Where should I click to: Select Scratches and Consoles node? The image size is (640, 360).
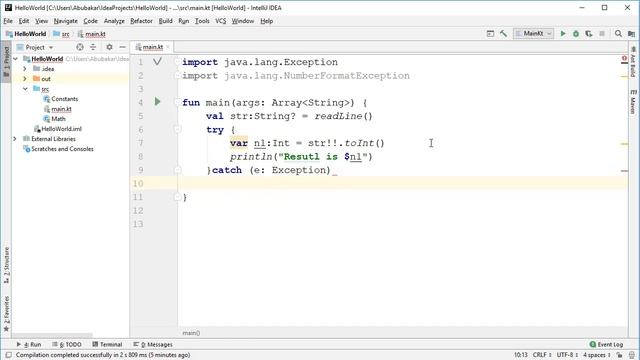coord(58,149)
